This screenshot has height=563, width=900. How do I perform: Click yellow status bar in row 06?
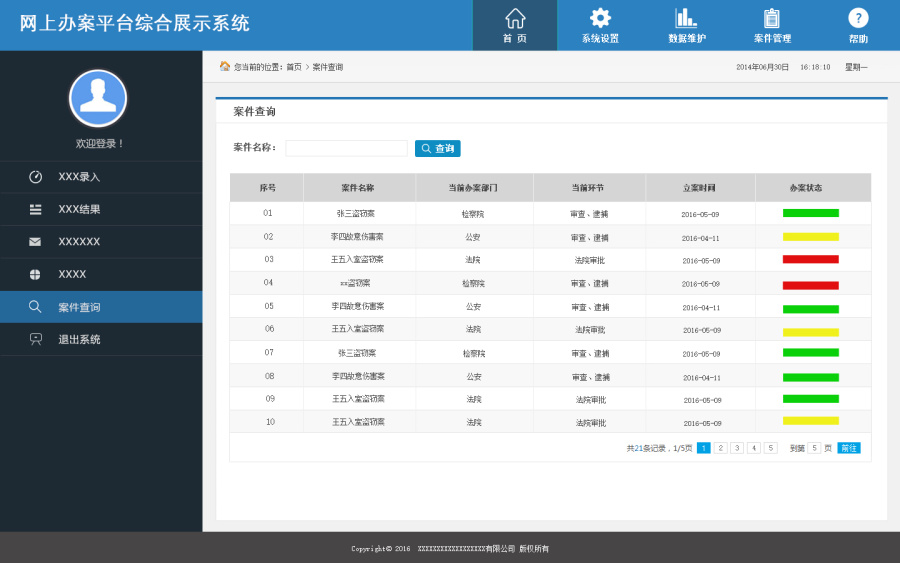tap(810, 332)
